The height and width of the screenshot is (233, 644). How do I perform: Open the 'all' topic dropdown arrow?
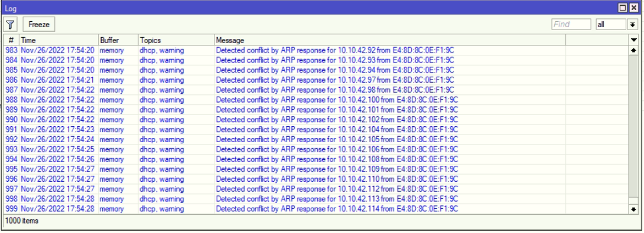[x=633, y=24]
